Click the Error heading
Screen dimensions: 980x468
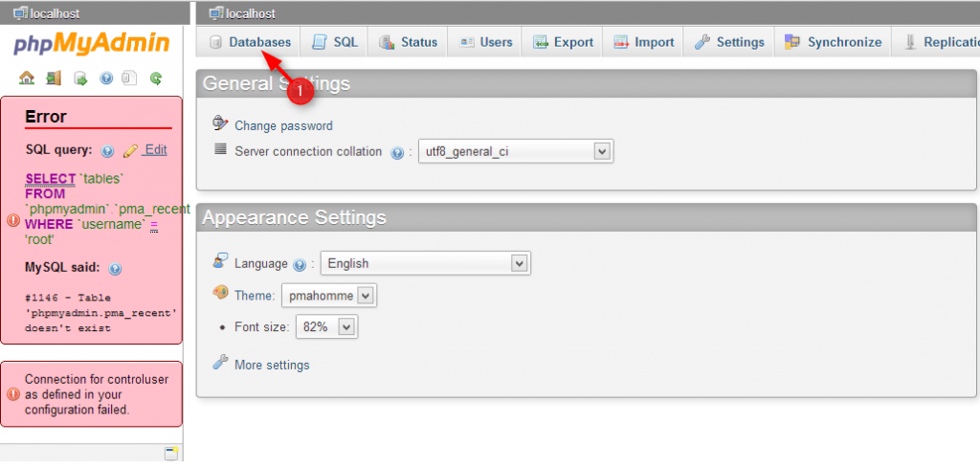(46, 116)
